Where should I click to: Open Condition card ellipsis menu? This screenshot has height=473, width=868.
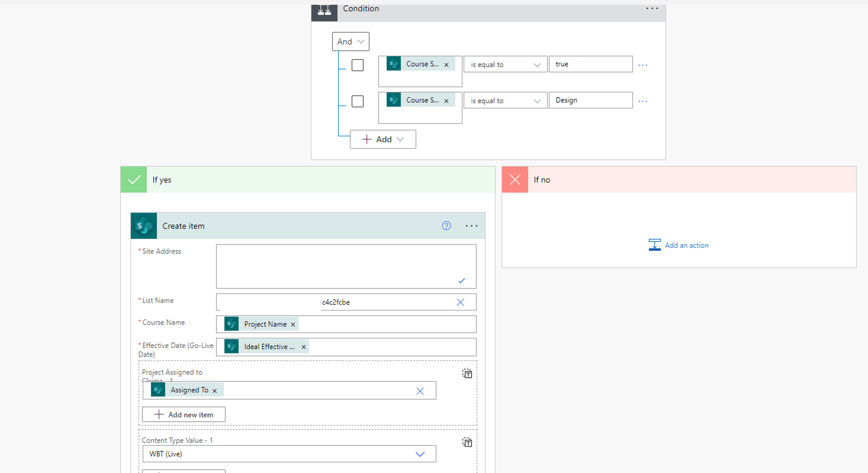click(x=652, y=8)
